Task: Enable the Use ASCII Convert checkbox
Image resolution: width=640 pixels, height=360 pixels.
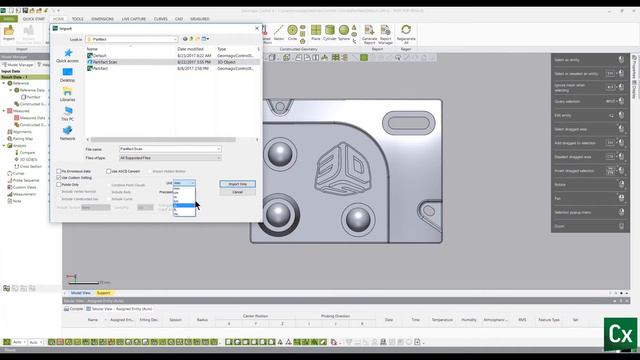Action: [109, 171]
